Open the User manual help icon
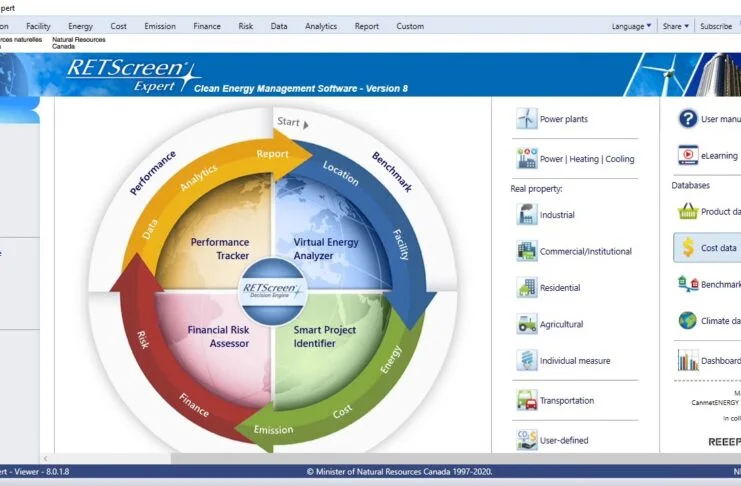Viewport: 741px width, 486px height. click(688, 119)
